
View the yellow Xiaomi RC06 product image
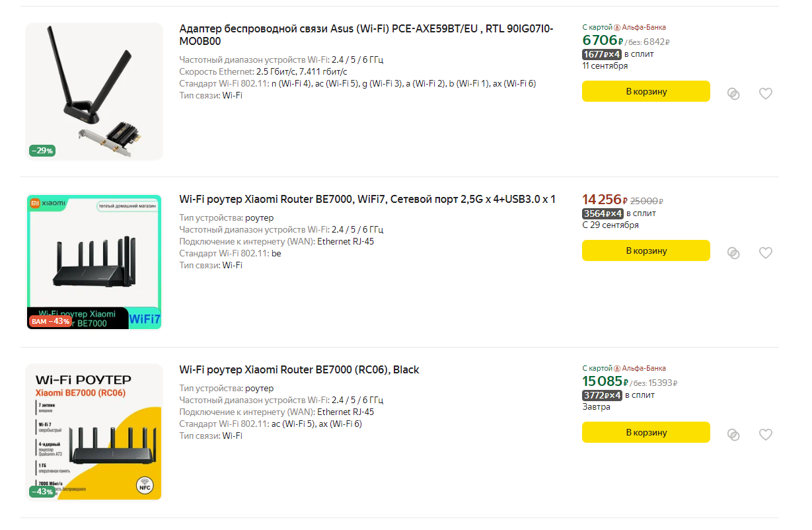tap(94, 432)
